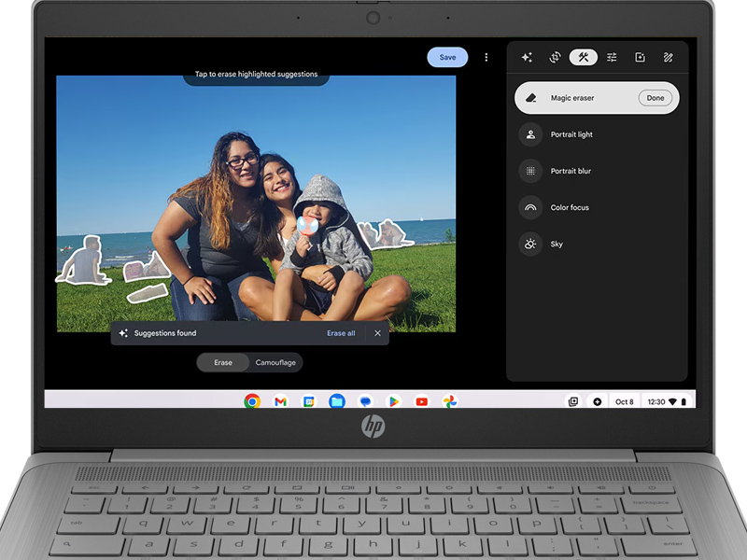Click the Suggestions found sparkle icon

[123, 333]
